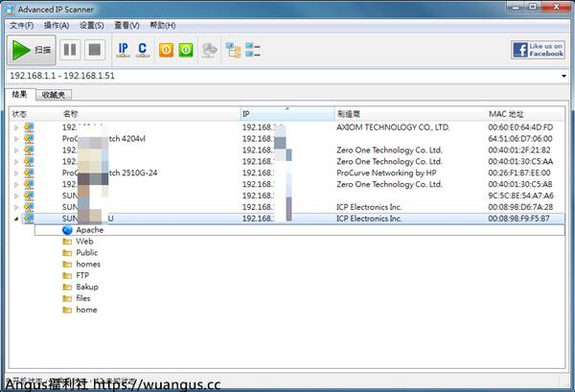Click the MAC address 00:60:E0:64:4D:FD
The image size is (575, 392).
click(520, 127)
